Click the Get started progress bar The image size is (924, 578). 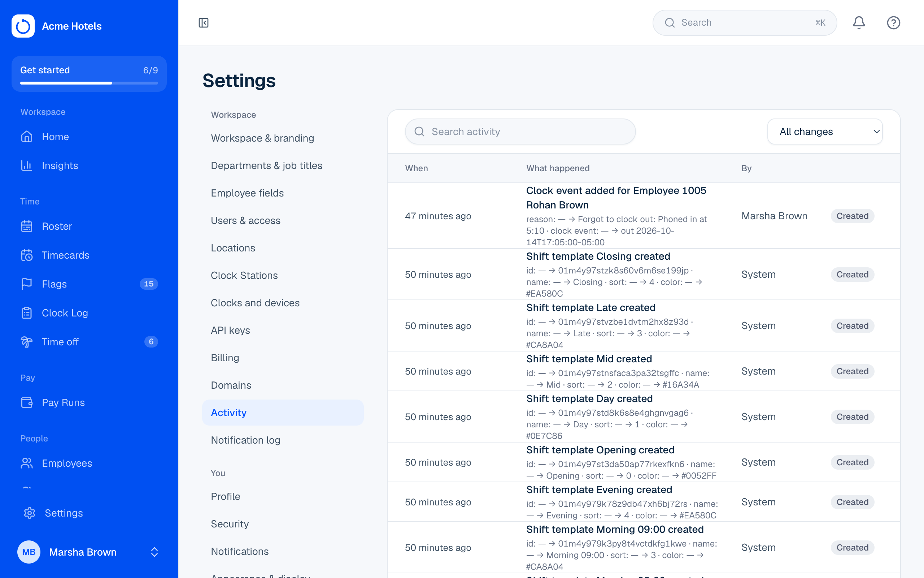(x=89, y=83)
